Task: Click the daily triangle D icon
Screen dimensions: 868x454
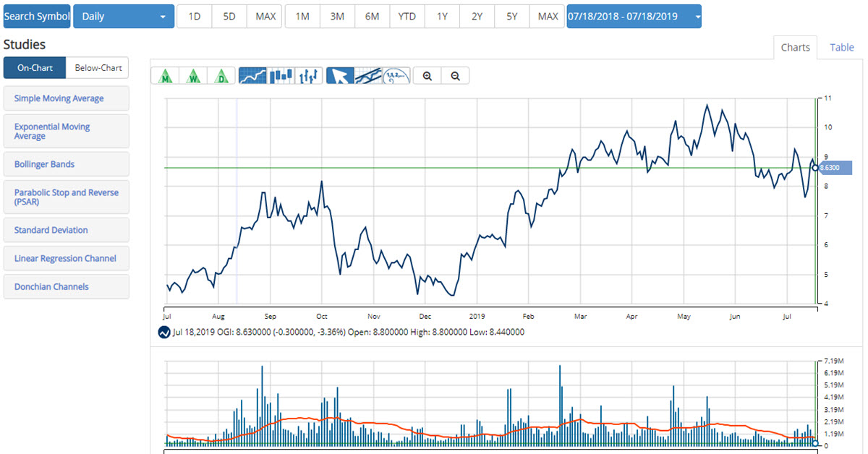Action: click(x=221, y=75)
